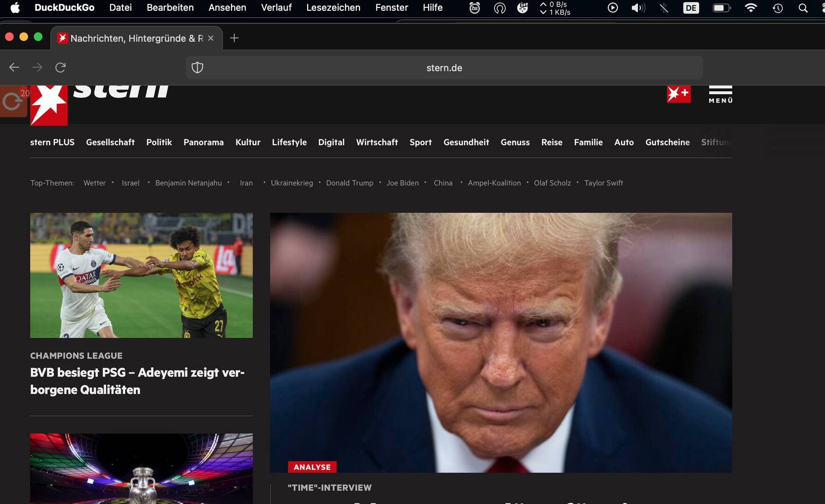Click the network speed indicator
This screenshot has width=825, height=504.
coord(555,8)
